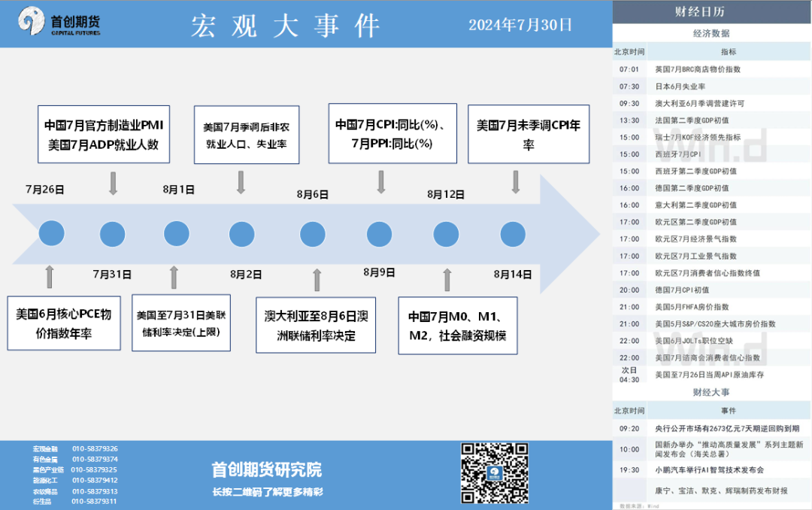Viewport: 812px width, 510px height.
Task: Click the 次日 04:30 time cell
Action: pos(629,375)
